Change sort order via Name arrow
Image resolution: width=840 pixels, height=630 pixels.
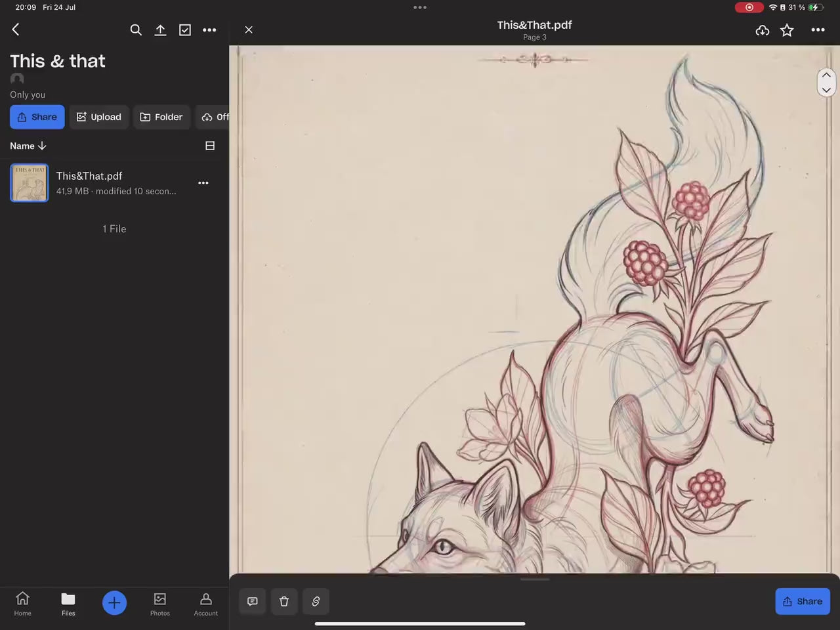pyautogui.click(x=28, y=146)
